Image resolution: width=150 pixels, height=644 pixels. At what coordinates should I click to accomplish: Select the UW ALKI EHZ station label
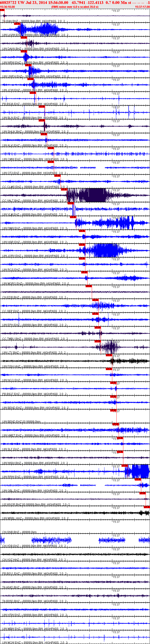[35, 145]
